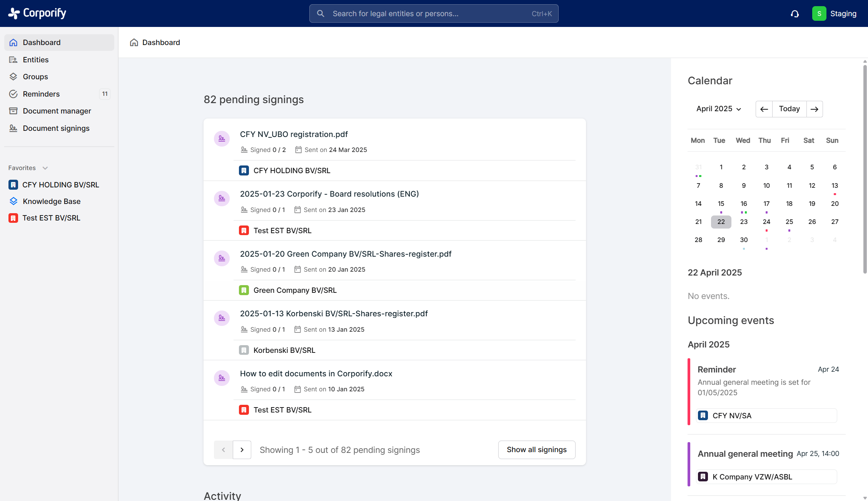Open the April 2025 month dropdown
868x501 pixels.
pyautogui.click(x=718, y=109)
